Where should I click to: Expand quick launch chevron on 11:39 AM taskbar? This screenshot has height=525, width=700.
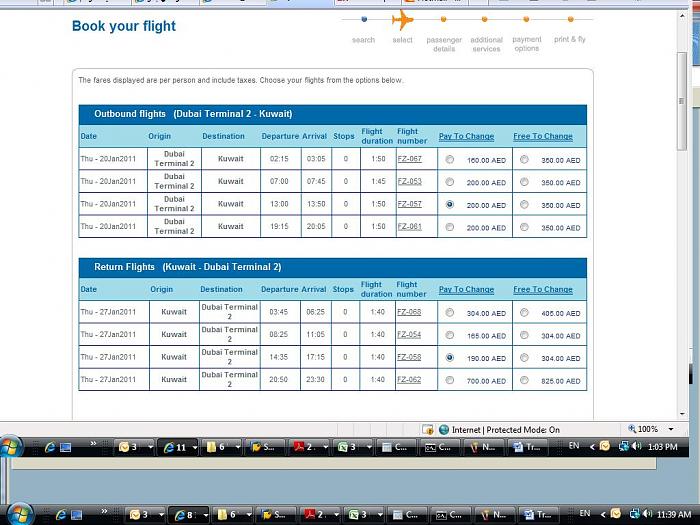[104, 511]
